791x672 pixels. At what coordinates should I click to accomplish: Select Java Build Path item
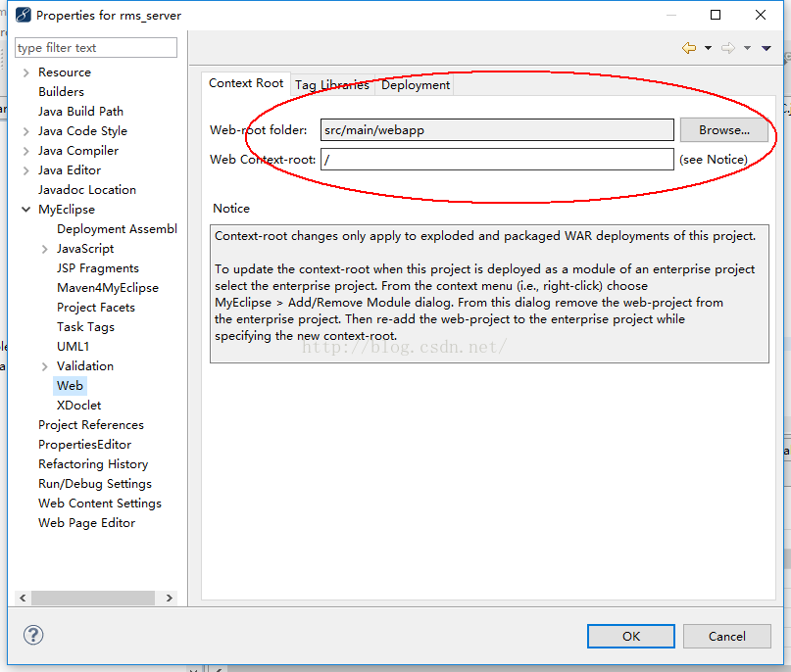[x=80, y=112]
